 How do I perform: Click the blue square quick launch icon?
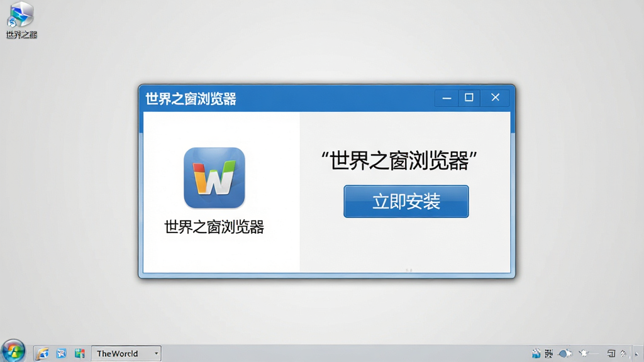click(x=61, y=353)
